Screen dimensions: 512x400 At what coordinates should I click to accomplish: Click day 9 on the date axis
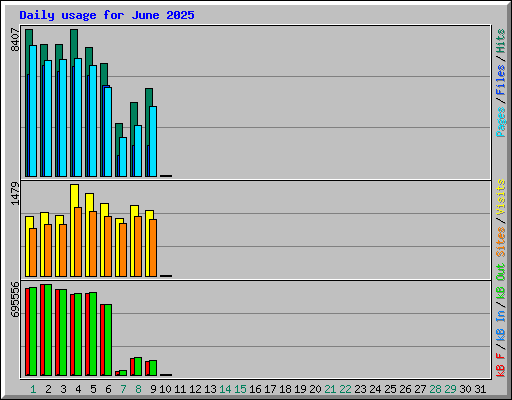(153, 389)
